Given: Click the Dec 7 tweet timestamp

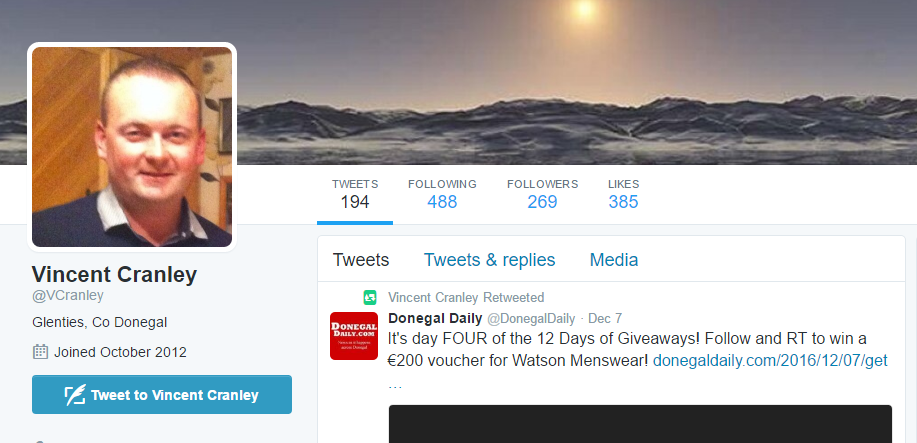Looking at the screenshot, I should point(605,318).
